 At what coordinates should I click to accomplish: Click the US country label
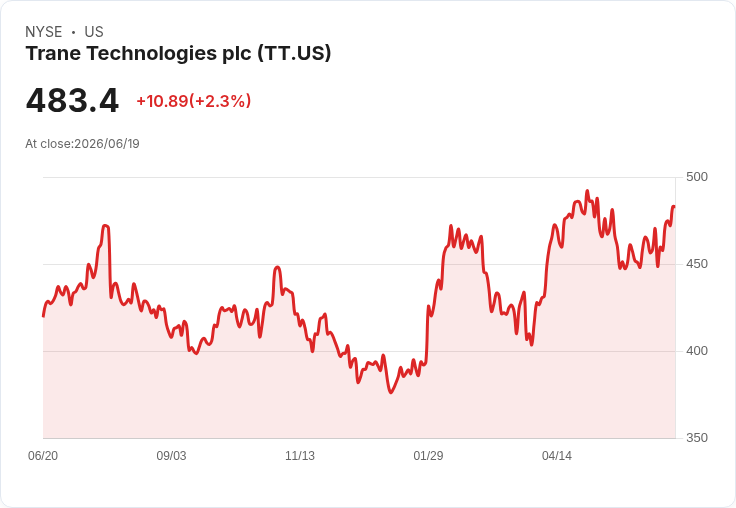[x=94, y=32]
